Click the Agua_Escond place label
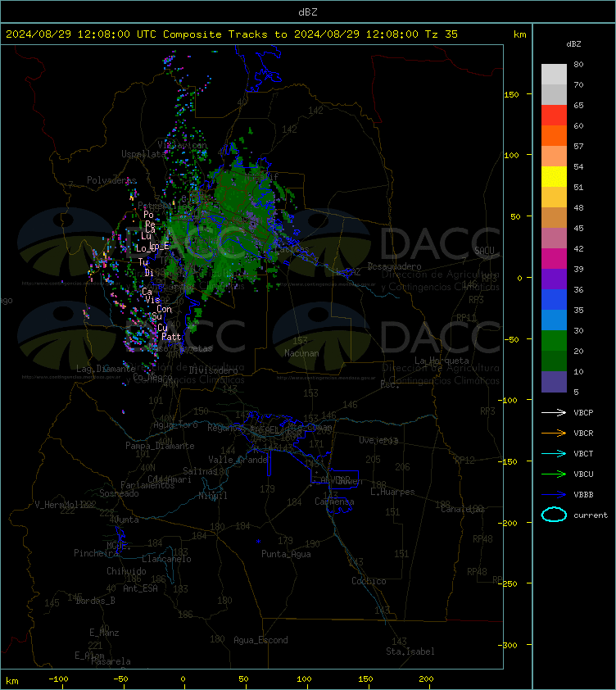 click(261, 640)
